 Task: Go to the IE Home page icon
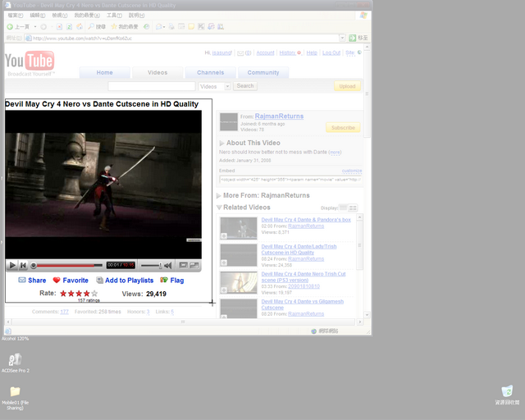[80, 27]
